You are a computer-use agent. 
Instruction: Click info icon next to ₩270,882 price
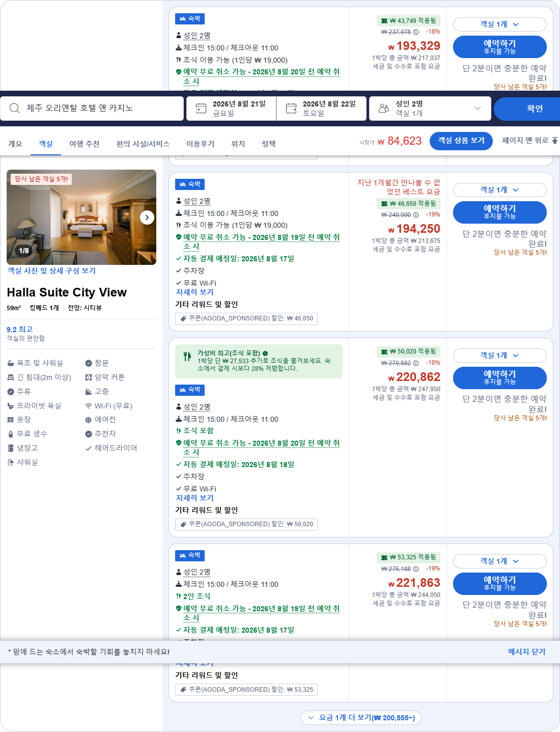(x=416, y=363)
